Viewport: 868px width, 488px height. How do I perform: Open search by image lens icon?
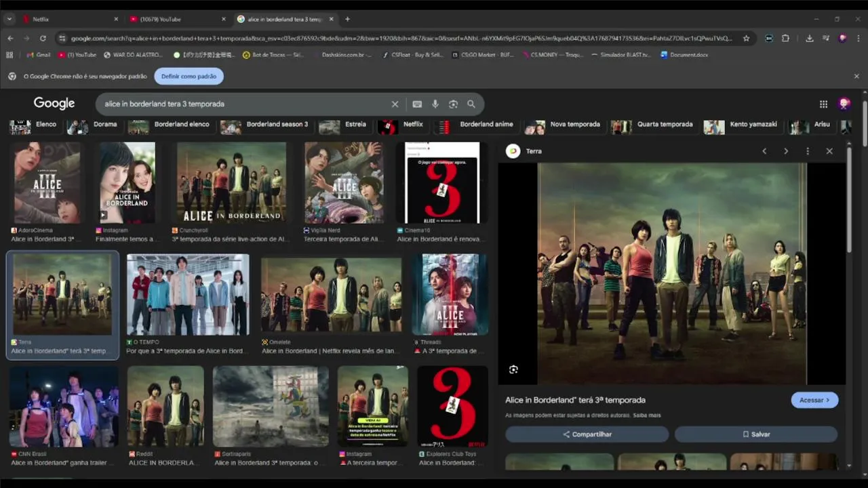click(453, 104)
